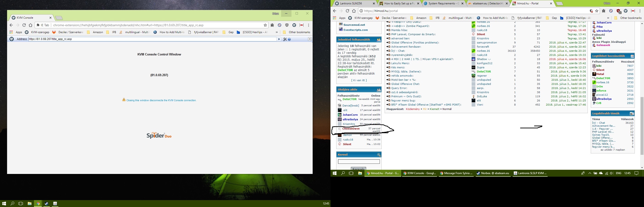Viewport: 644px width, 207px height.
Task: Open Apps shortcut in KVM Console window
Action: click(16, 32)
